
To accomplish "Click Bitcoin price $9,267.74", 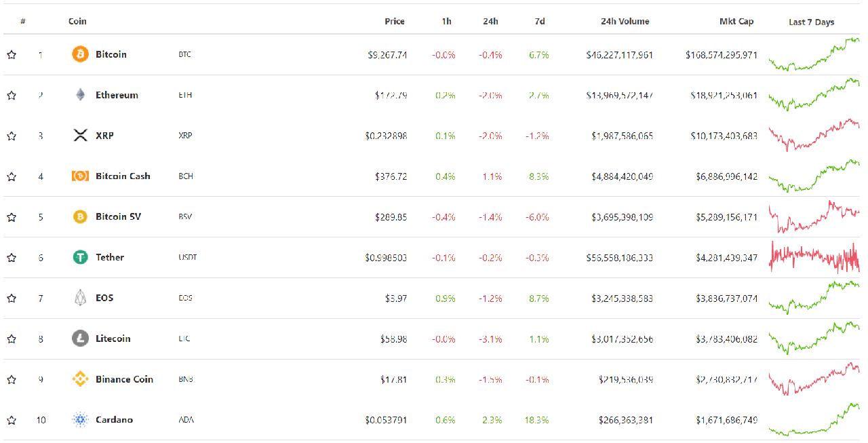I will [x=387, y=55].
